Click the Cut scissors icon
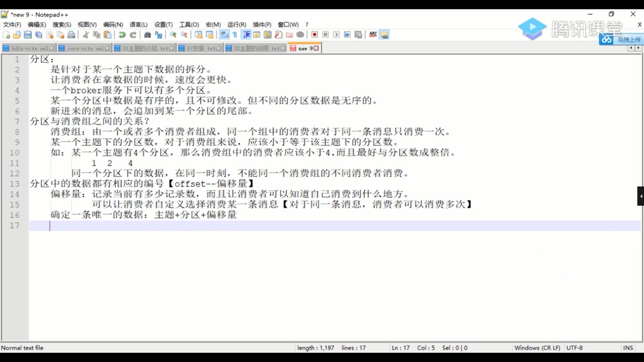The image size is (644, 362). 86,35
